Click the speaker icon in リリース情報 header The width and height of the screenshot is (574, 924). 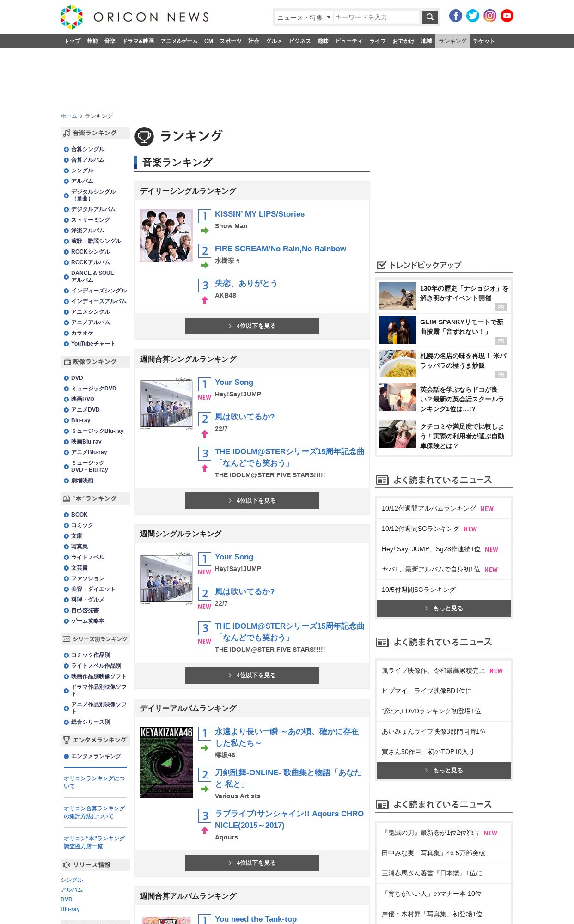[67, 865]
